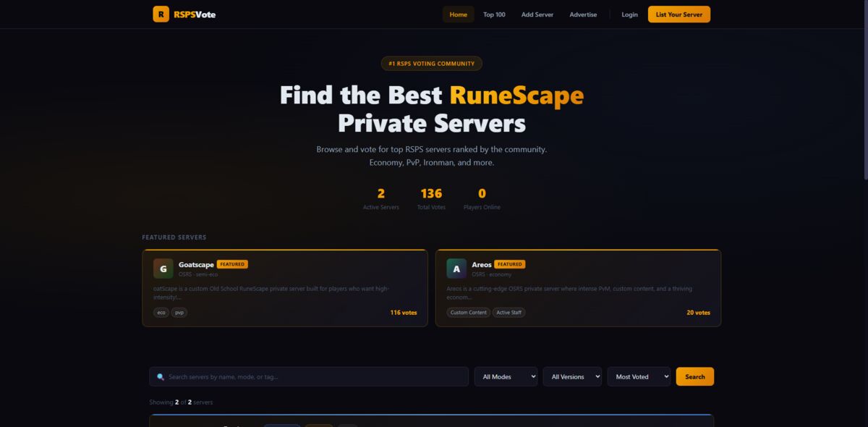This screenshot has height=427, width=868.
Task: Toggle the eco tag filter on Goatscape
Action: point(161,313)
